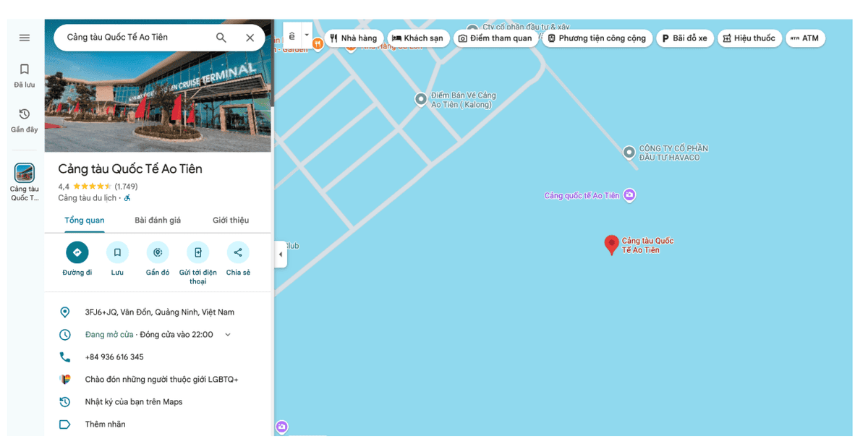Click the purple marker at map bottom edge
Screen dimensions: 868x444
pos(281,427)
